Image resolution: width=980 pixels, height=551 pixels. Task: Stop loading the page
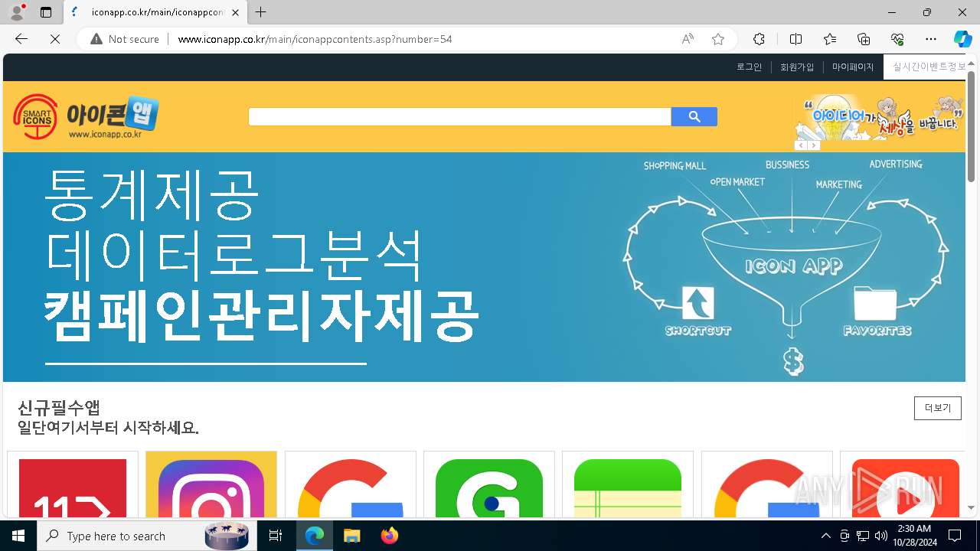[x=55, y=39]
